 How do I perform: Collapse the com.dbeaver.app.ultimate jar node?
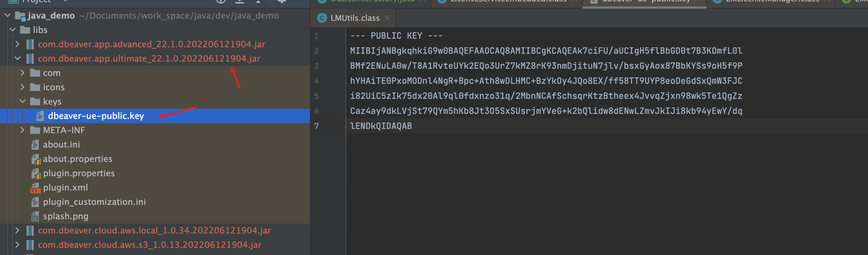pos(17,58)
